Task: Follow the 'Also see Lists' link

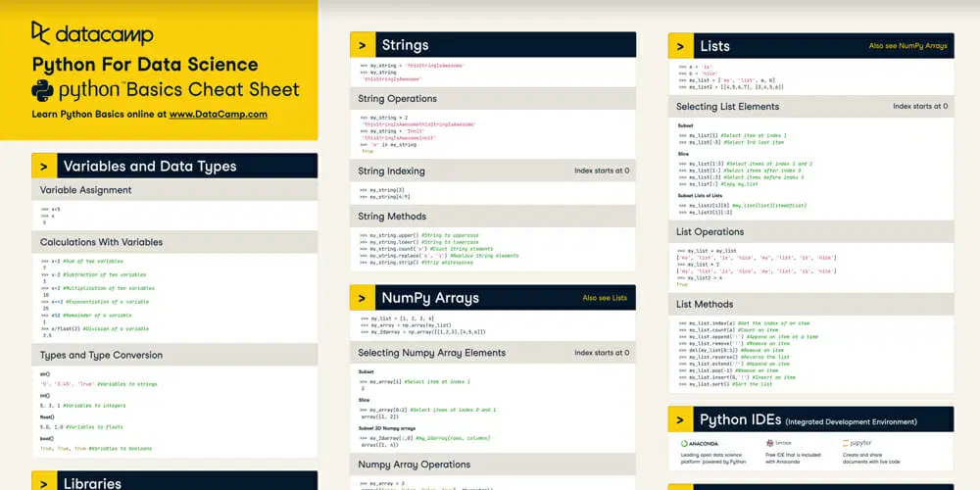Action: coord(605,298)
